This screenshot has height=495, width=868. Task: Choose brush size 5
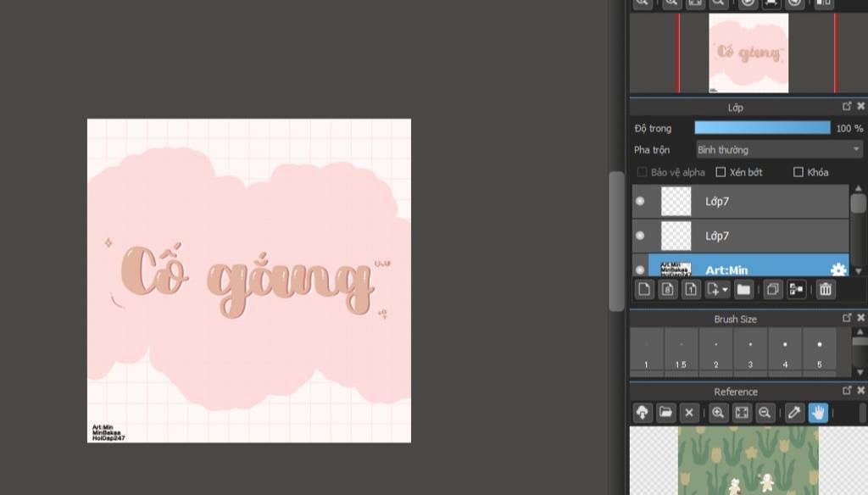tap(820, 351)
